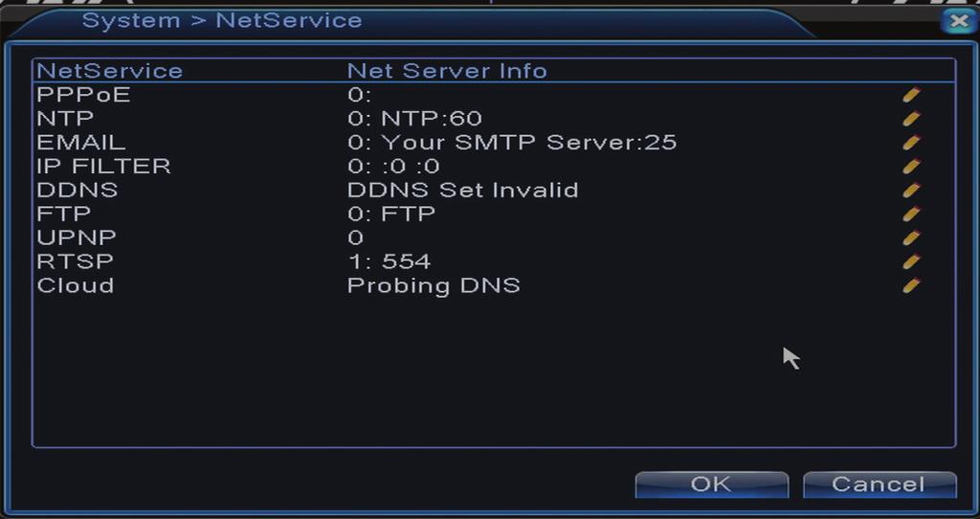Viewport: 980px width, 519px height.
Task: Edit Cloud service via pencil icon
Action: point(911,285)
